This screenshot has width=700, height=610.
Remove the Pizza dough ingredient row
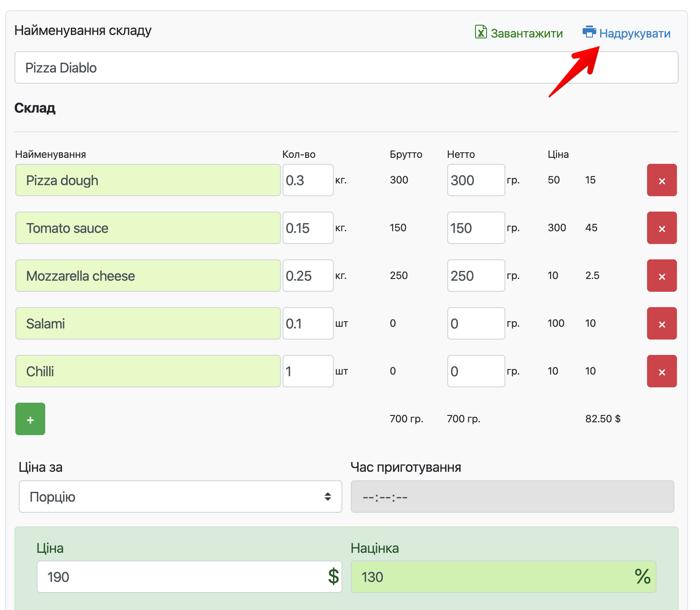click(x=662, y=180)
